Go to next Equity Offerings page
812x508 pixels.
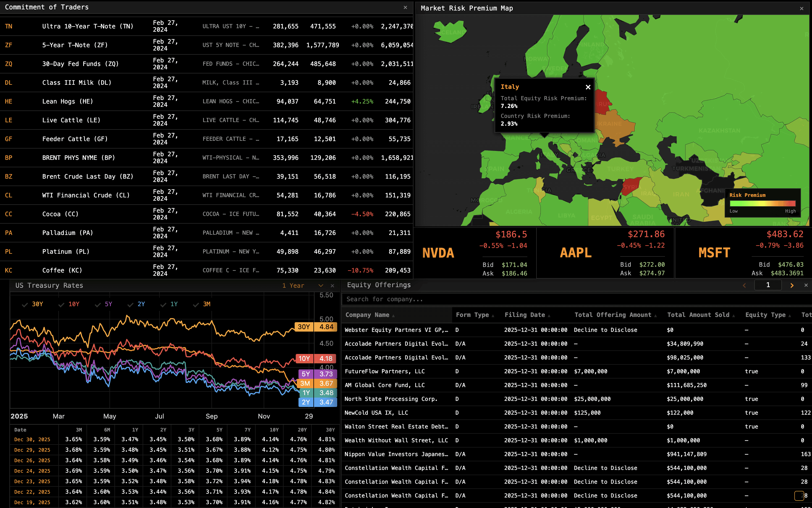point(792,285)
